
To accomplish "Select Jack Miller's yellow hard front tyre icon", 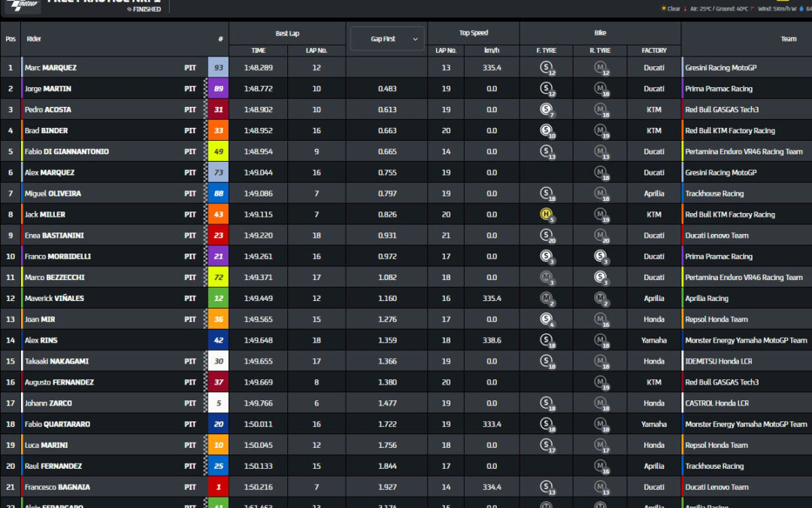I will (x=547, y=214).
